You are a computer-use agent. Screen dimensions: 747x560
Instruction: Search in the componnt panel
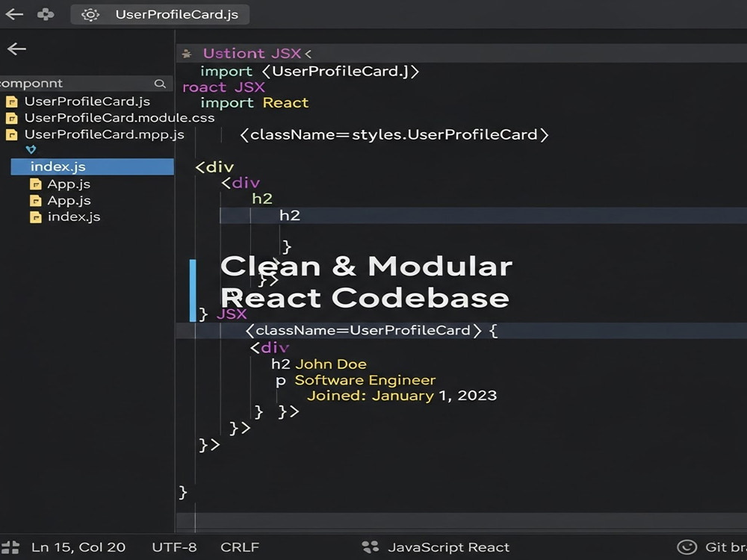pos(160,84)
